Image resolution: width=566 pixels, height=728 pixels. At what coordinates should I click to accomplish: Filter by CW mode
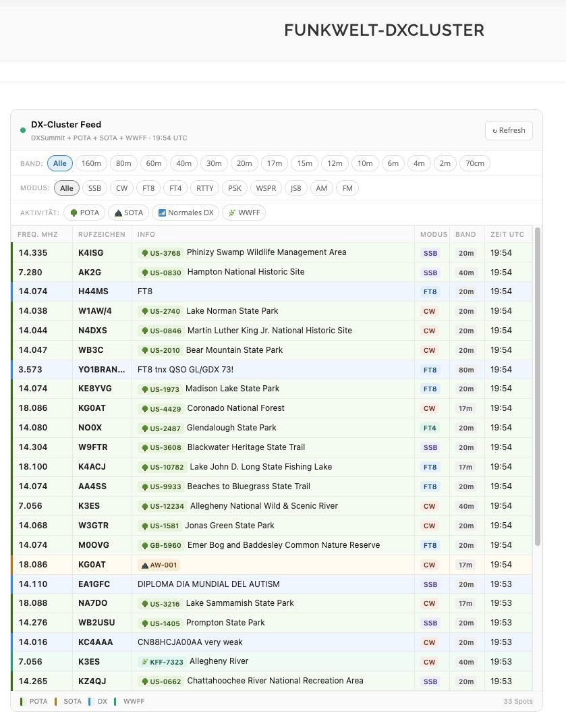pyautogui.click(x=121, y=188)
